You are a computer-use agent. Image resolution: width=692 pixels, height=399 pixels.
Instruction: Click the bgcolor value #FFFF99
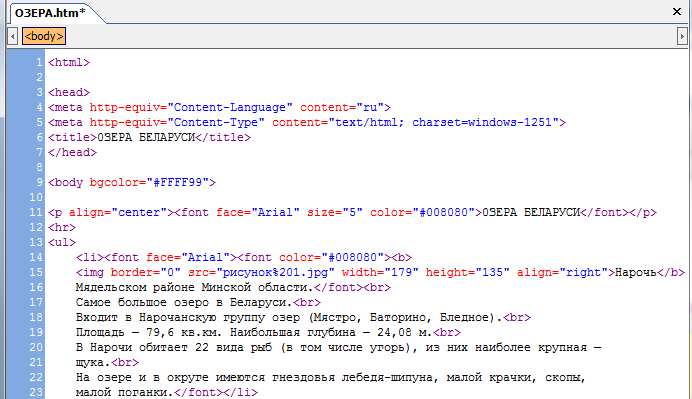(177, 182)
